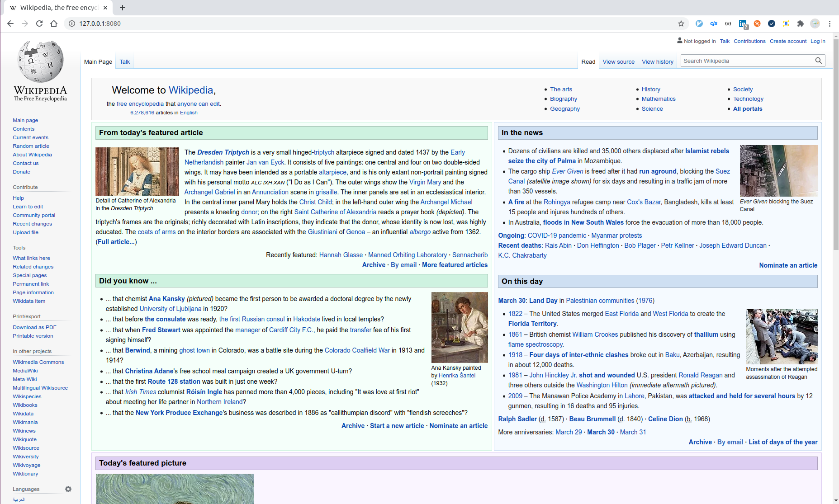Open the Florida Territory link
Image resolution: width=839 pixels, height=504 pixels.
tap(532, 324)
